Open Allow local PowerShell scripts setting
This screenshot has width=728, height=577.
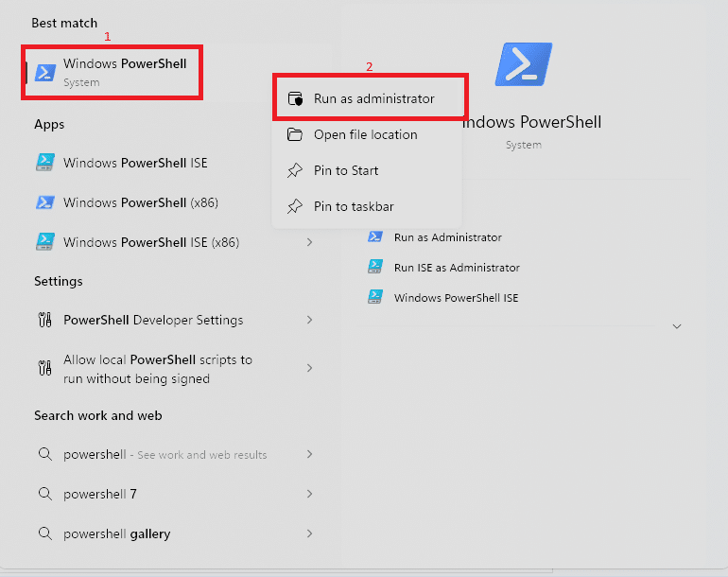point(157,369)
